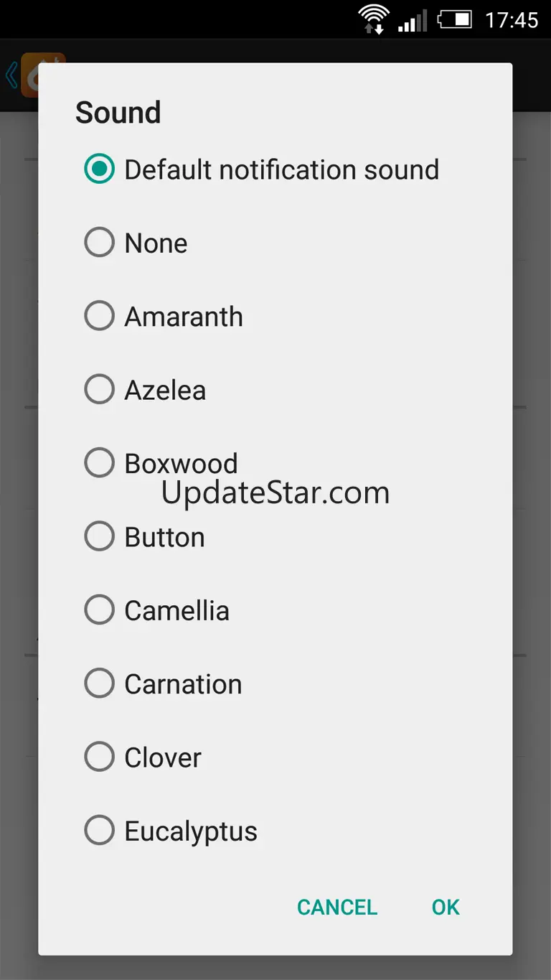551x980 pixels.
Task: Select the Clover radio button
Action: click(99, 757)
